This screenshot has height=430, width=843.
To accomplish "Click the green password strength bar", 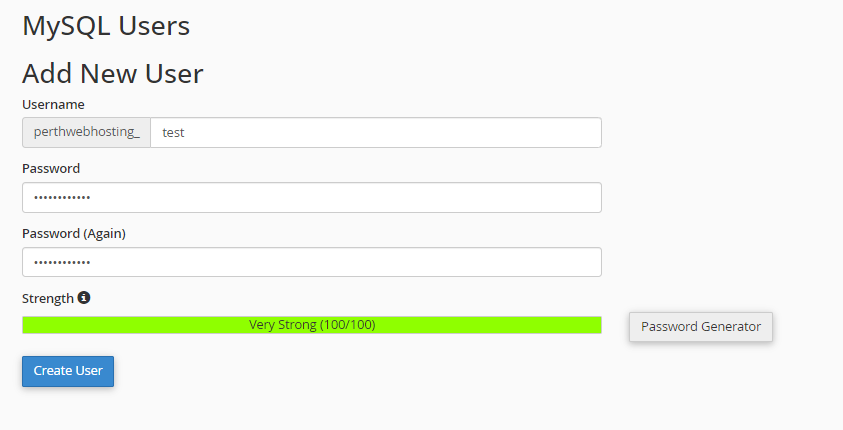I will coord(312,325).
